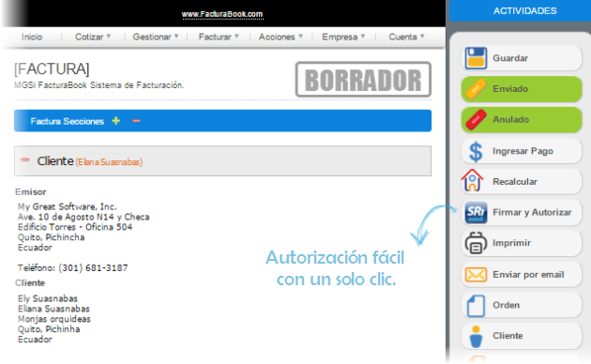Image resolution: width=591 pixels, height=364 pixels.
Task: Expand all Factura Secciones with green plus
Action: 116,121
